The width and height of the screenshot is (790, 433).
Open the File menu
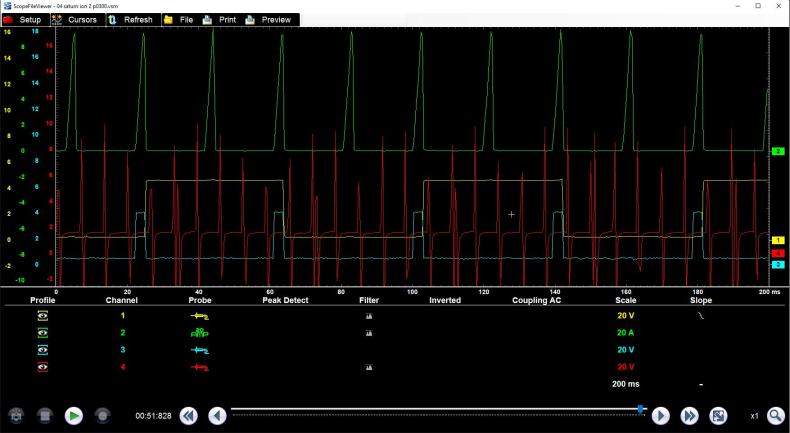pos(179,19)
